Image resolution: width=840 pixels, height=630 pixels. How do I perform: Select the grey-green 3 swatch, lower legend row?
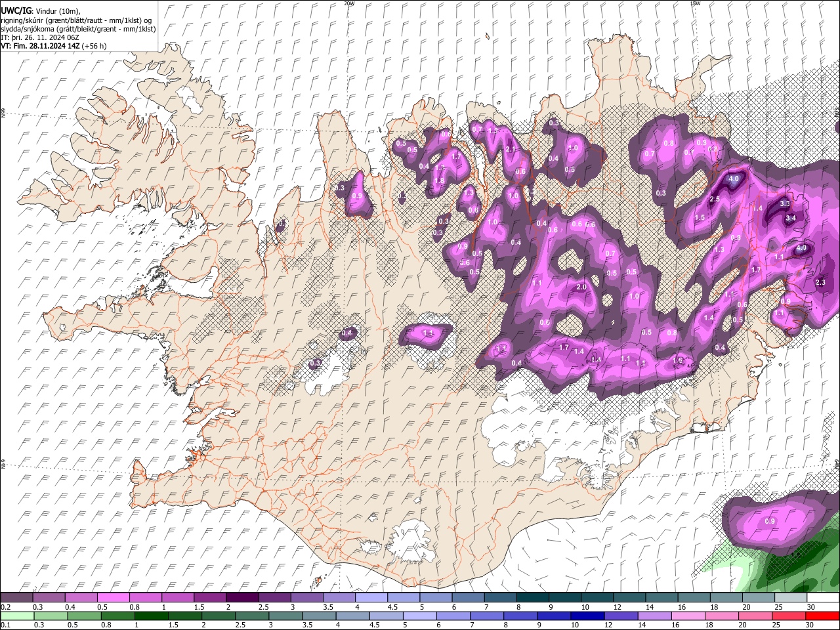coord(285,616)
